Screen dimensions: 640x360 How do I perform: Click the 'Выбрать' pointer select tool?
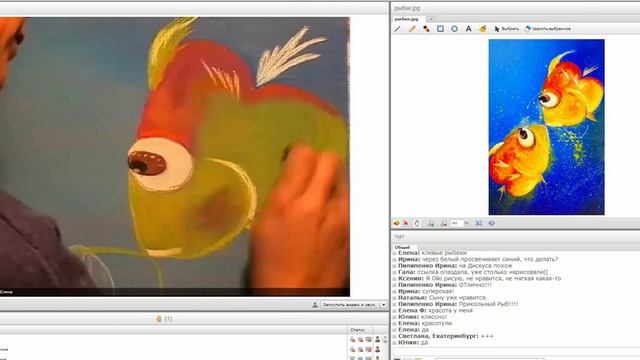click(506, 29)
